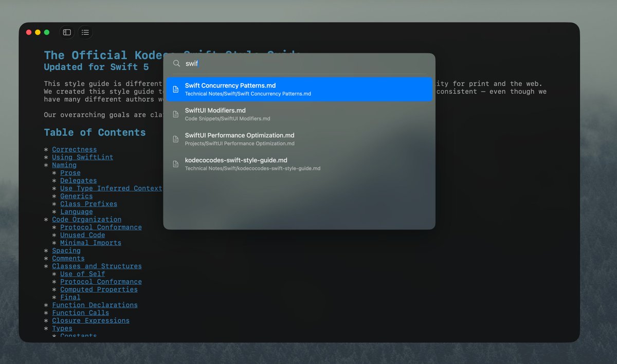
Task: Jump to the Spacing link
Action: (66, 250)
